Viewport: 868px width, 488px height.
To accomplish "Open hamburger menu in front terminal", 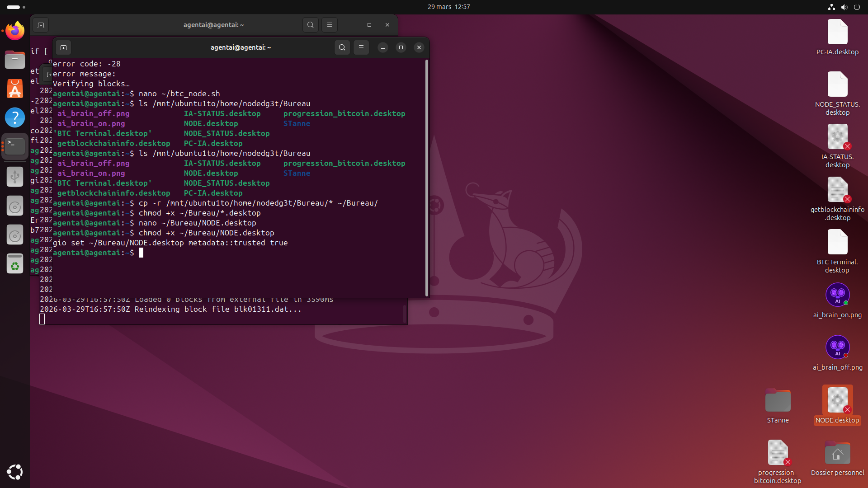I will (x=361, y=47).
